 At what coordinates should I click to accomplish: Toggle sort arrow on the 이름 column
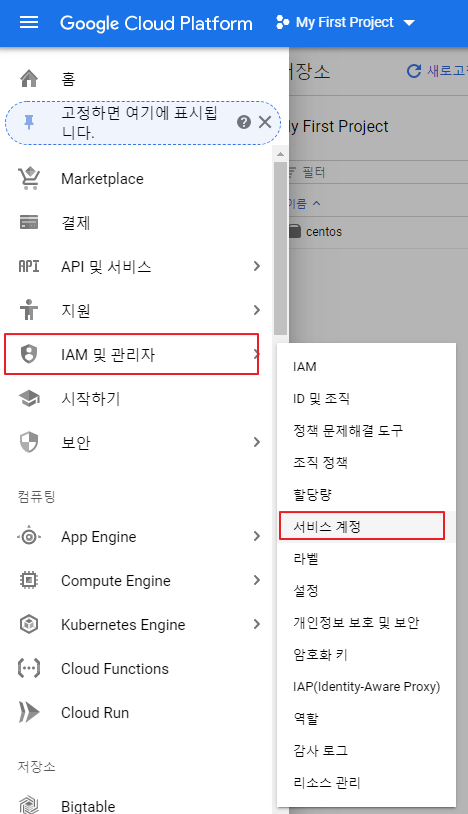(316, 204)
